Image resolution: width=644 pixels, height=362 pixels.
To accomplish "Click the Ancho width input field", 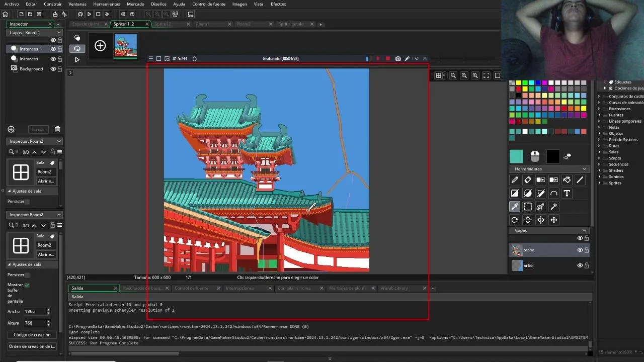I will tap(34, 312).
